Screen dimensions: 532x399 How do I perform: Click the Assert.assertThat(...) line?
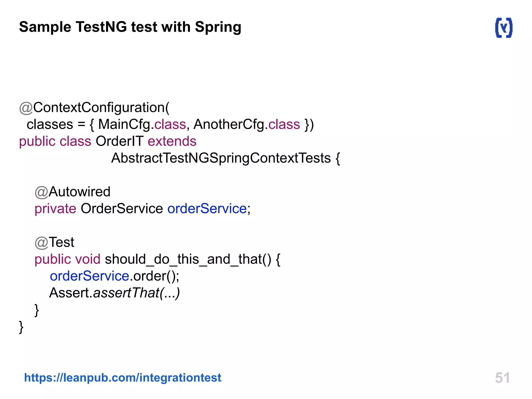pyautogui.click(x=114, y=293)
